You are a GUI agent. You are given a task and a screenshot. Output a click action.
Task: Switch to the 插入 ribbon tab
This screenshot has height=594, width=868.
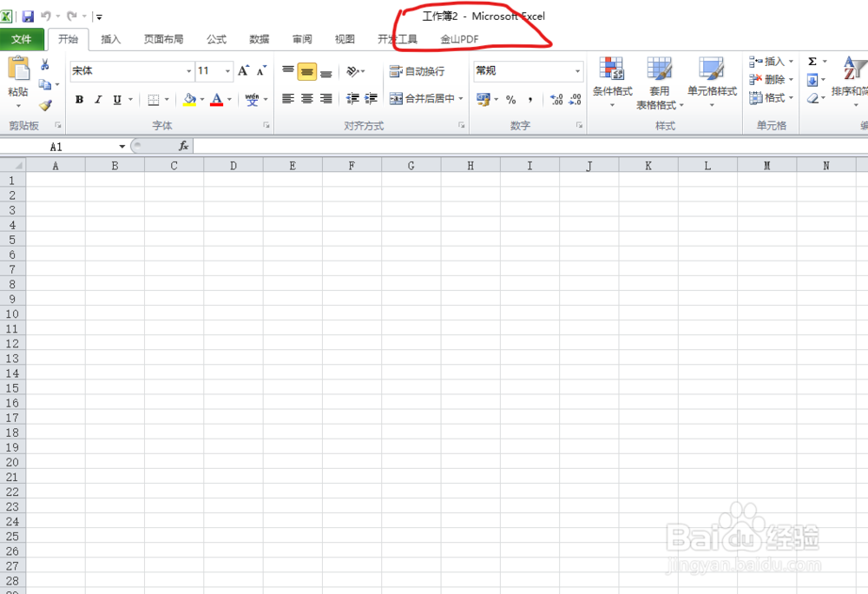[111, 39]
